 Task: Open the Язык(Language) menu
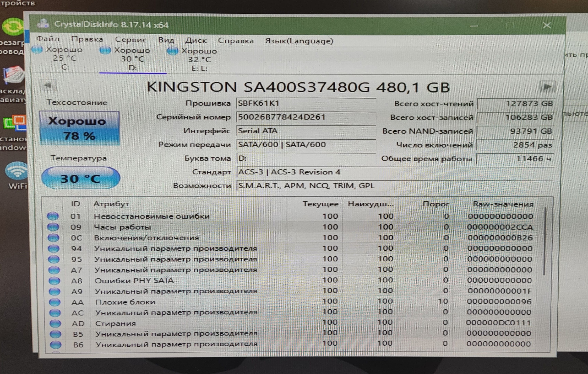pyautogui.click(x=299, y=41)
